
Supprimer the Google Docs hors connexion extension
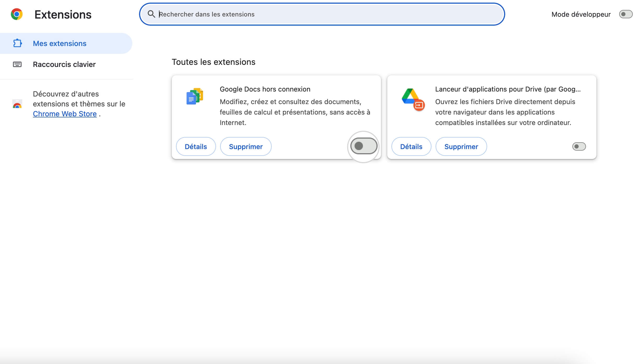(246, 146)
